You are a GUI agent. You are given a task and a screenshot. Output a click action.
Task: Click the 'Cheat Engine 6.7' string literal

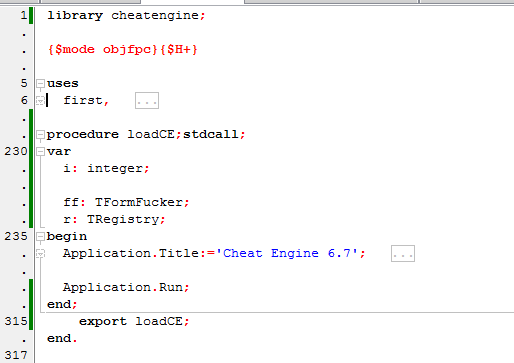pos(287,254)
